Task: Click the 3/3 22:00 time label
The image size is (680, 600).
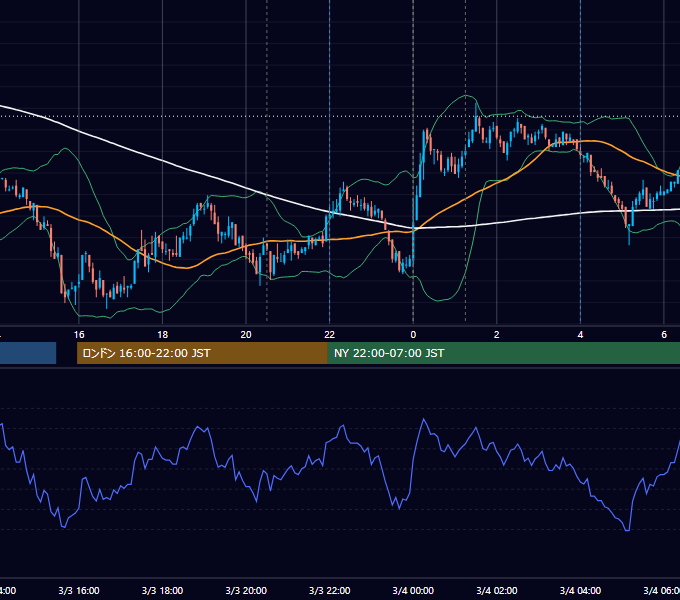Action: (x=330, y=590)
